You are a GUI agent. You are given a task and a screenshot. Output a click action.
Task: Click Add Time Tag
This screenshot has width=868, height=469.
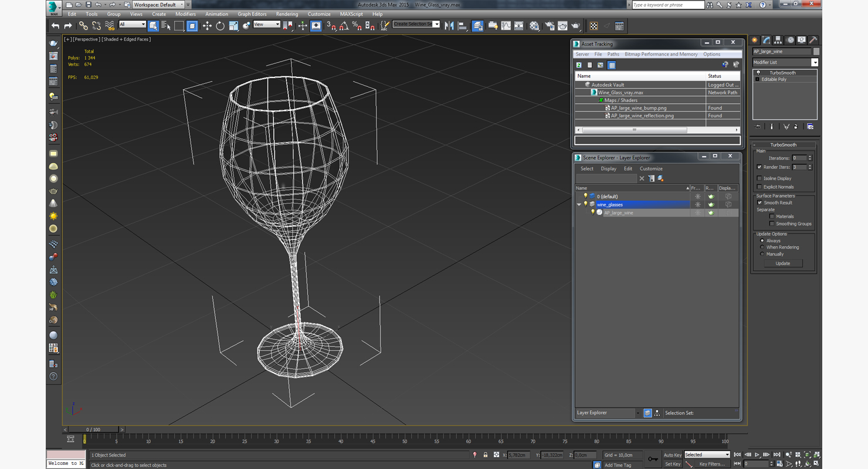(x=618, y=465)
